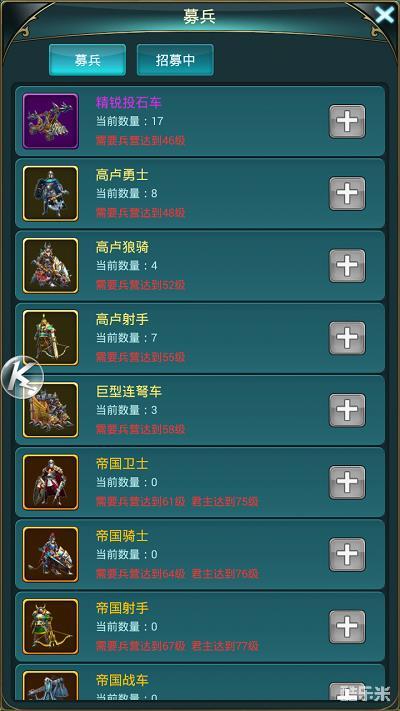The image size is (400, 711).
Task: Close the 募兵 panel with X
Action: point(384,15)
